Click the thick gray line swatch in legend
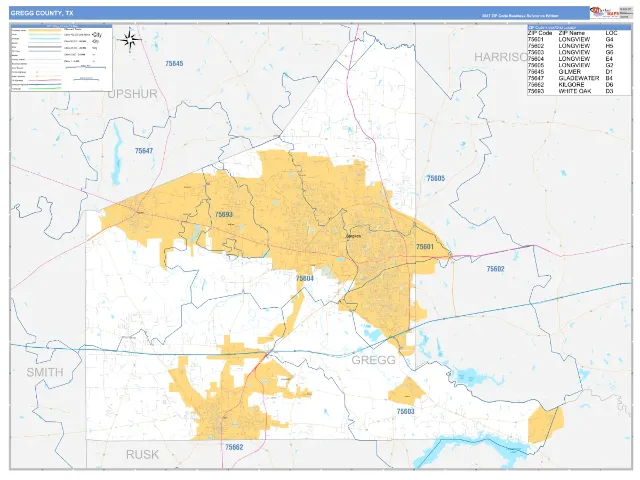The height and width of the screenshot is (480, 640). click(x=44, y=47)
